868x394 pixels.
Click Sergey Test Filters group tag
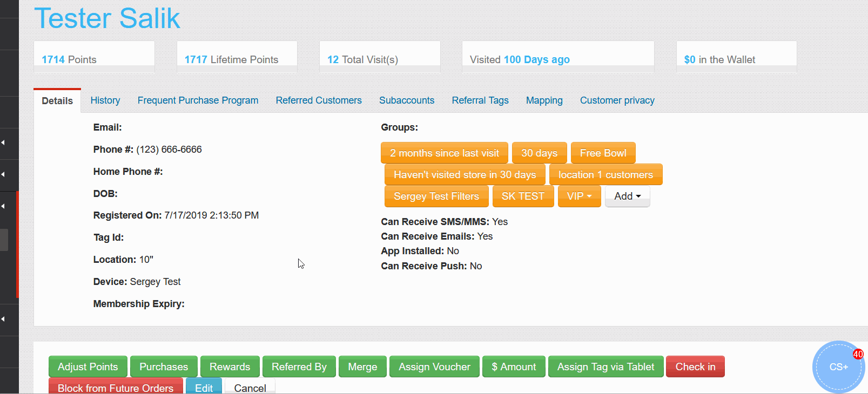[436, 196]
